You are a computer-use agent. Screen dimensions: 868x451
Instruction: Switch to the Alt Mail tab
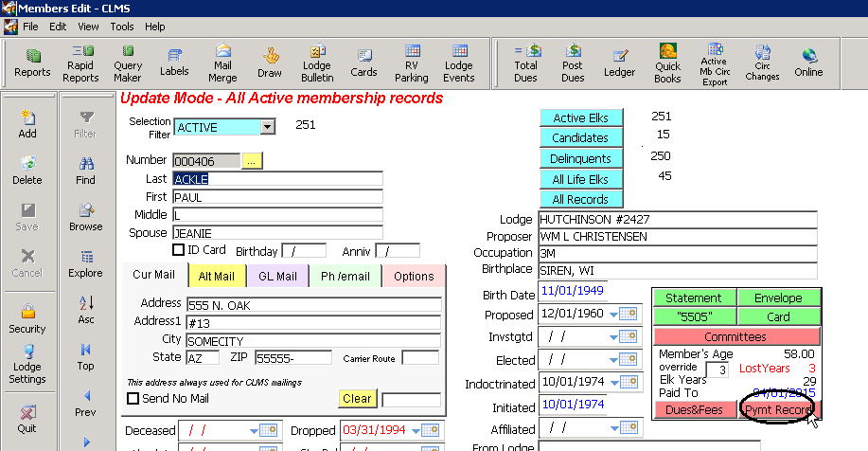pyautogui.click(x=217, y=276)
